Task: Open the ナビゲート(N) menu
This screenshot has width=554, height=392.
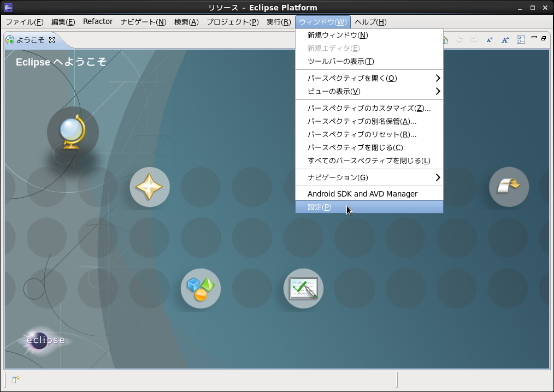Action: [144, 22]
